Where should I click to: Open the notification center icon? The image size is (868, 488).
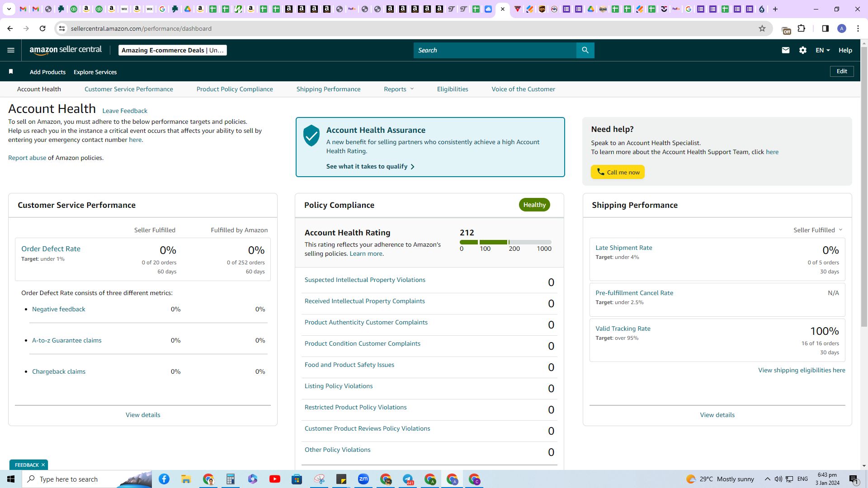(854, 479)
